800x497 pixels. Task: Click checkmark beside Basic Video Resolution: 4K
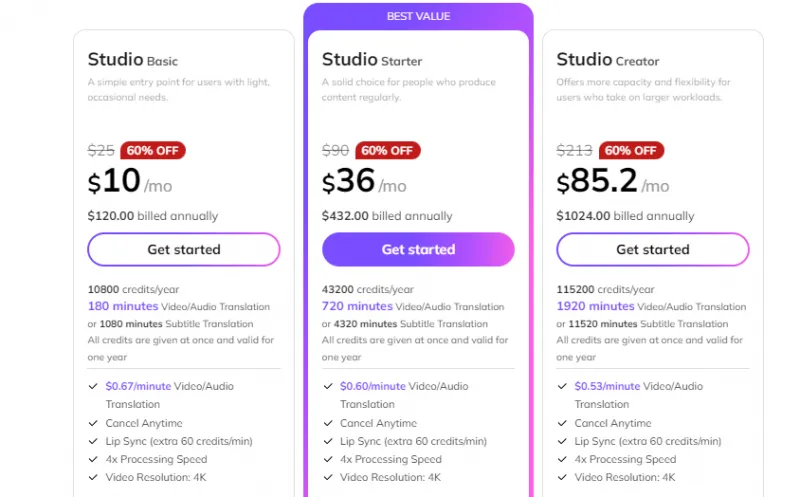pyautogui.click(x=93, y=477)
